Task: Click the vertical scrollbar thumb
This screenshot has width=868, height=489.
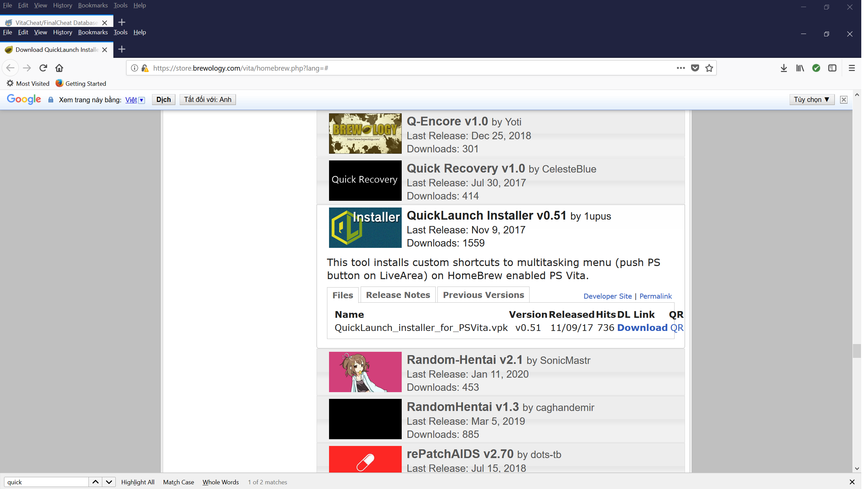Action: (x=857, y=350)
